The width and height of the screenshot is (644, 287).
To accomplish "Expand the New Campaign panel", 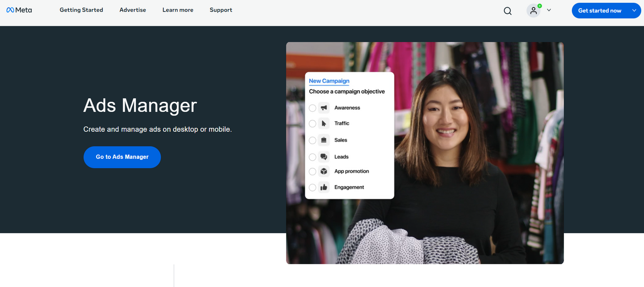I will pyautogui.click(x=329, y=81).
